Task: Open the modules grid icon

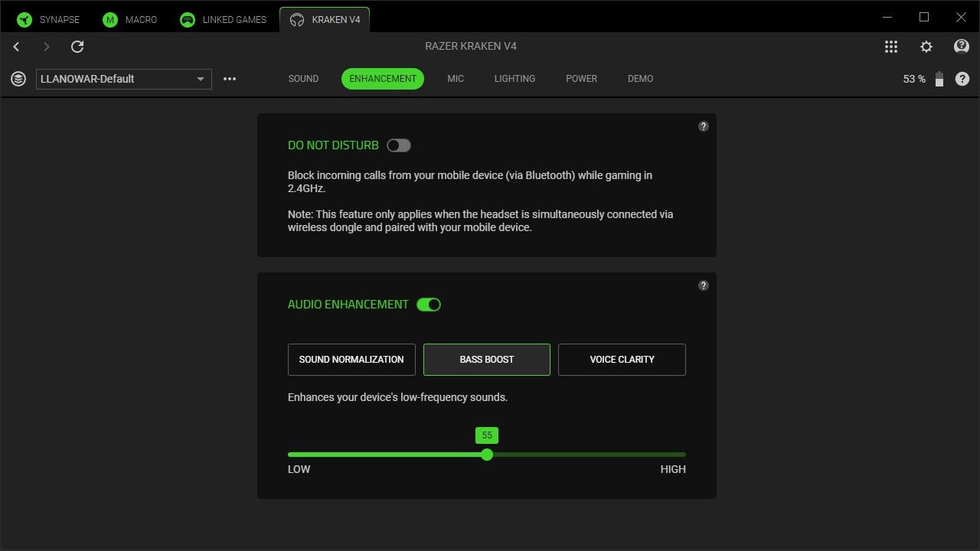Action: [891, 47]
